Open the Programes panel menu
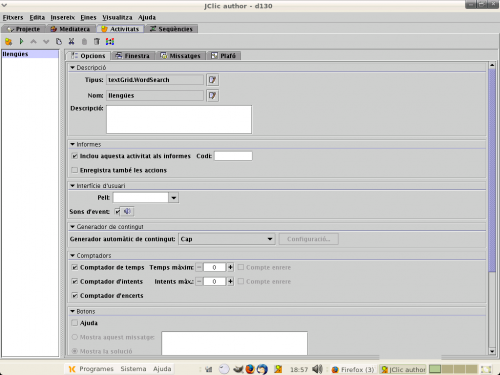Image resolution: width=500 pixels, height=375 pixels. pyautogui.click(x=96, y=369)
